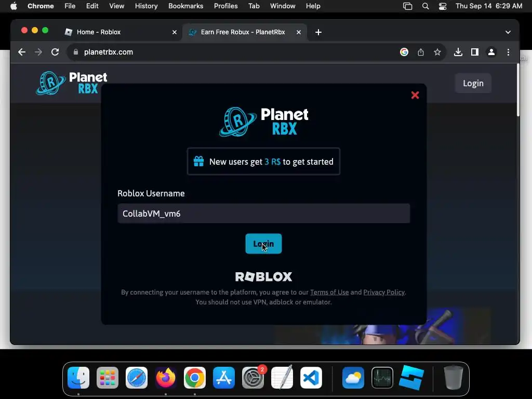Click the gift icon in bonus banner
The height and width of the screenshot is (399, 532).
coord(199,162)
